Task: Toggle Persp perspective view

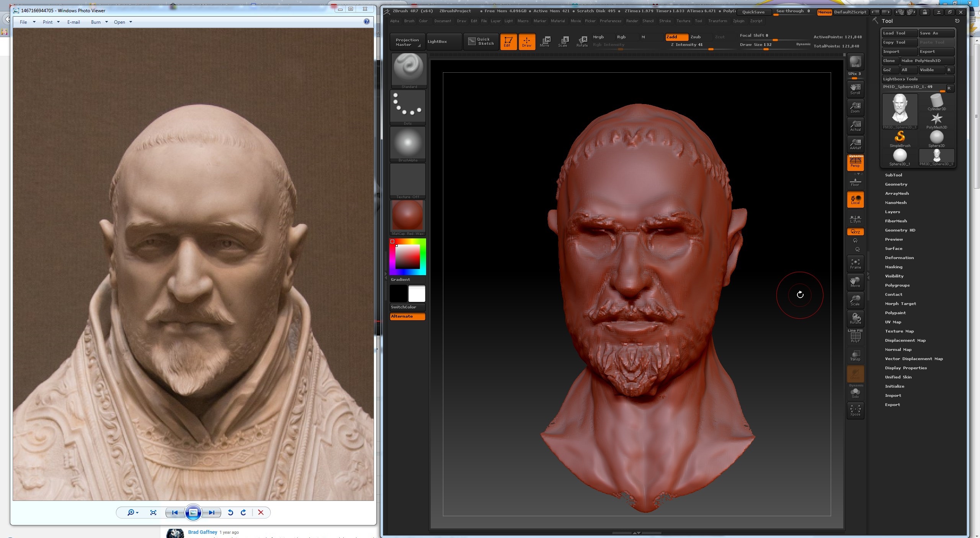Action: point(855,162)
